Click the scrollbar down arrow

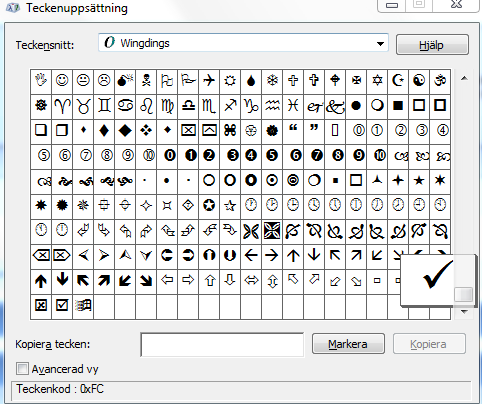pyautogui.click(x=464, y=312)
